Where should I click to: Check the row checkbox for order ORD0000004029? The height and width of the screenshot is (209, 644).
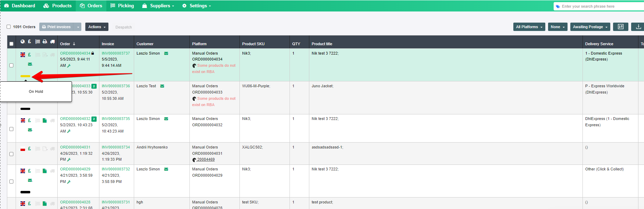pyautogui.click(x=11, y=182)
